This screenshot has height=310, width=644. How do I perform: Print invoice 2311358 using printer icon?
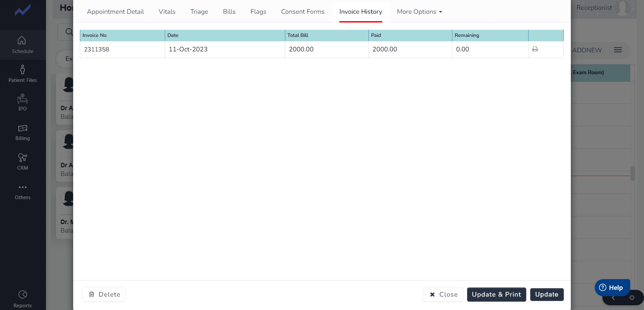[x=535, y=49]
